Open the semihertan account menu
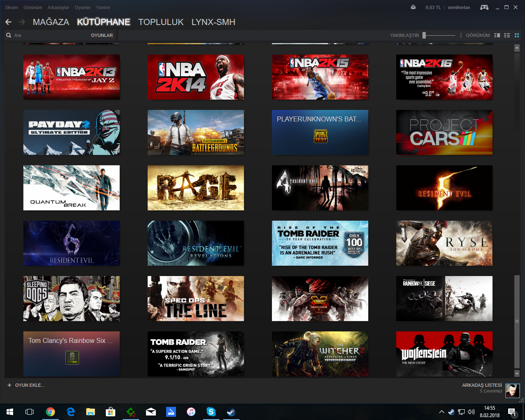Screen dimensions: 525x420 [459, 7]
